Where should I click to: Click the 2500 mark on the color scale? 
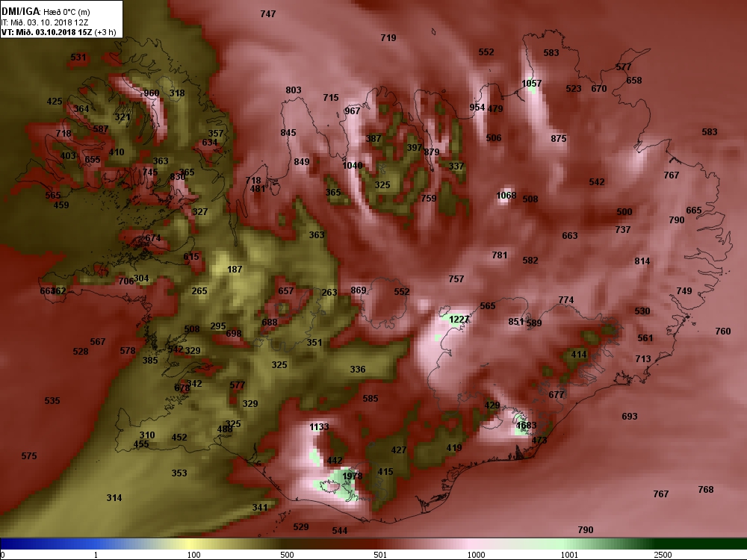point(663,555)
